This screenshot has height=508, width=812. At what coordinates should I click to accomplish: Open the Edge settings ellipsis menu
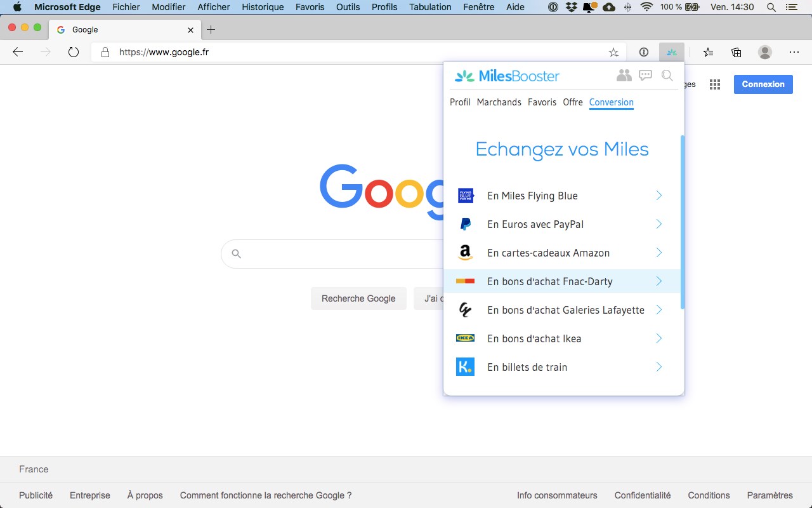click(794, 52)
